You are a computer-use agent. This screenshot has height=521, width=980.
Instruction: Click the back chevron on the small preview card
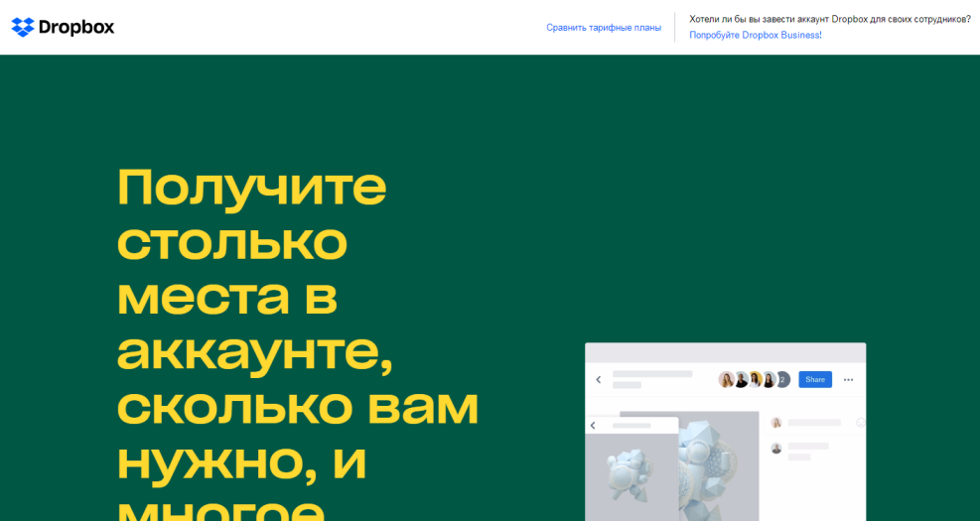(593, 426)
